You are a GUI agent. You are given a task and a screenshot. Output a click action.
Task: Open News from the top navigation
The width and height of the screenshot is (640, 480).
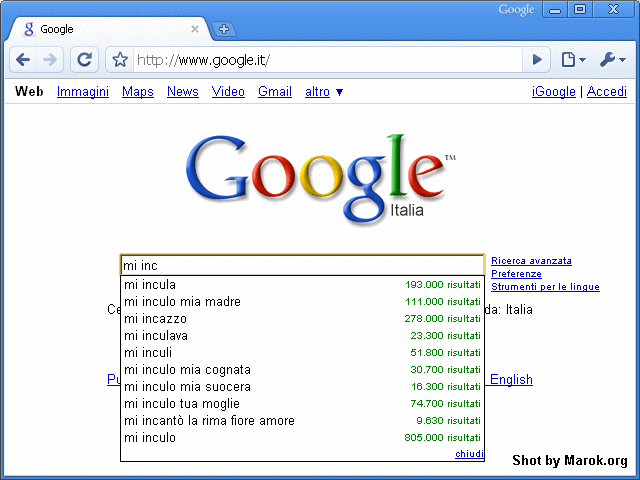coord(183,91)
